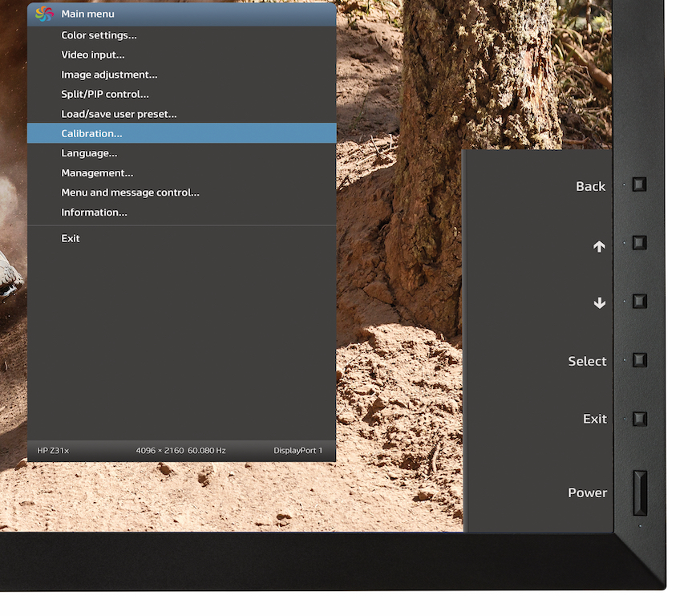Viewport: 700px width, 616px height.
Task: Choose Exit at the bottom of the menu list
Action: (71, 238)
